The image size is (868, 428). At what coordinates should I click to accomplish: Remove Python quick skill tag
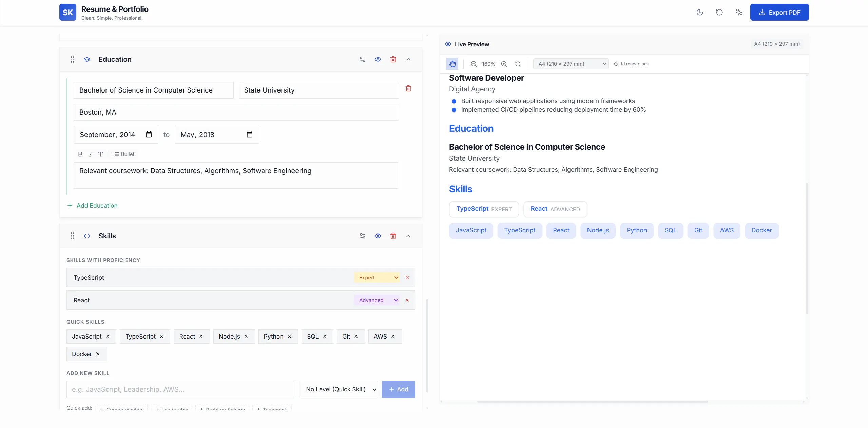(289, 337)
